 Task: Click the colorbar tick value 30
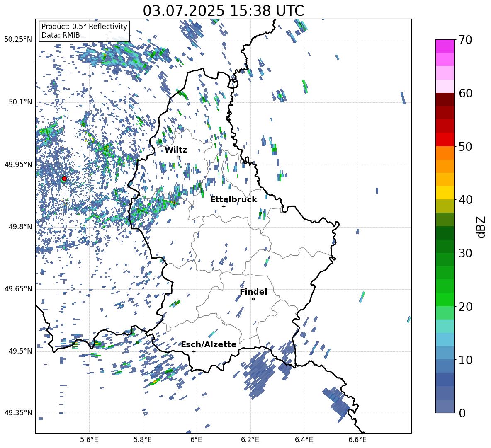click(x=465, y=253)
